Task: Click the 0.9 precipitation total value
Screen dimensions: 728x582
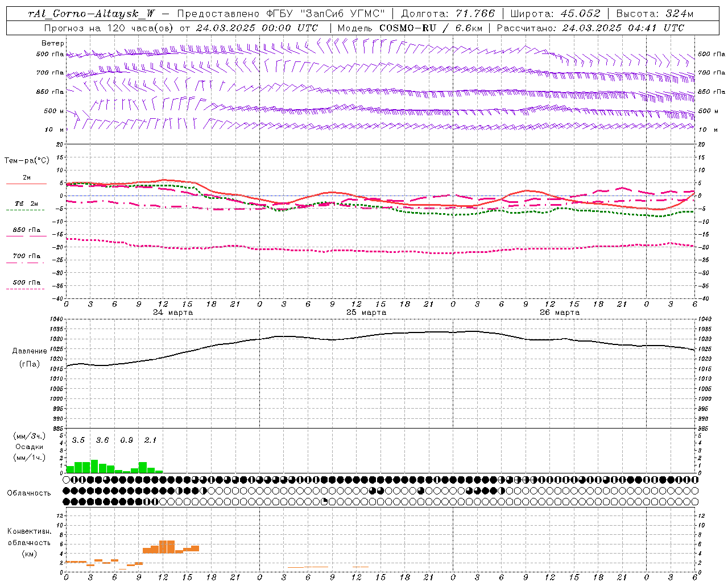Action: [x=126, y=440]
